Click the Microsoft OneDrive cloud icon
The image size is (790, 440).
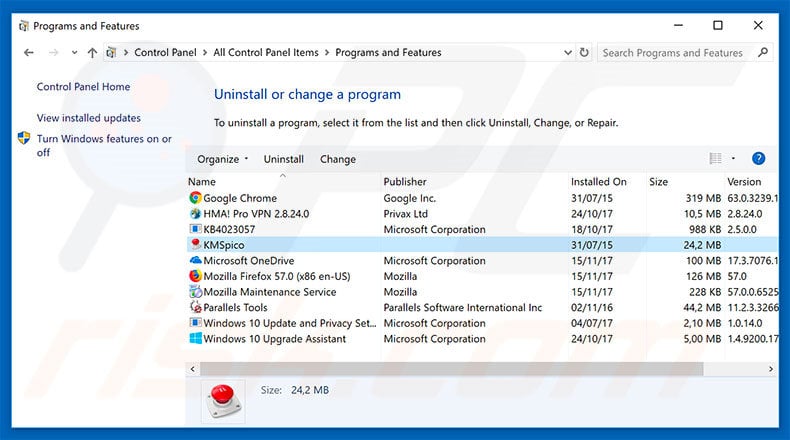(x=195, y=260)
